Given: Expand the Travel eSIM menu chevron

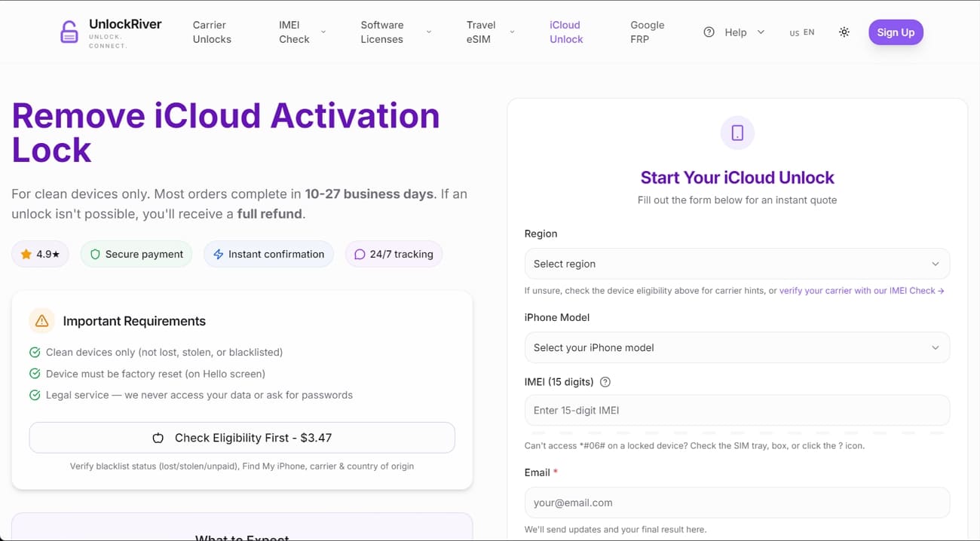Looking at the screenshot, I should point(512,32).
